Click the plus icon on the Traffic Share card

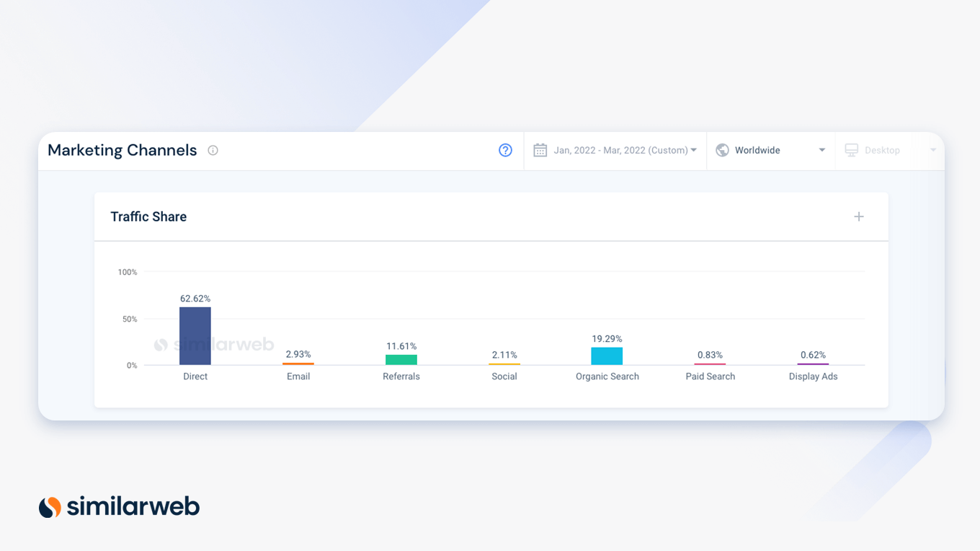[858, 216]
